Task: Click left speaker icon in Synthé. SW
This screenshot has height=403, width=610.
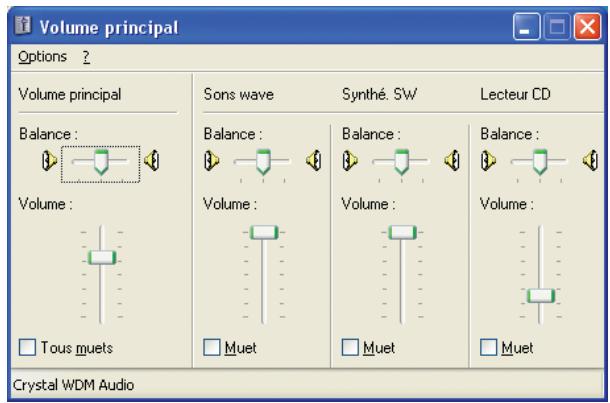Action: tap(351, 159)
